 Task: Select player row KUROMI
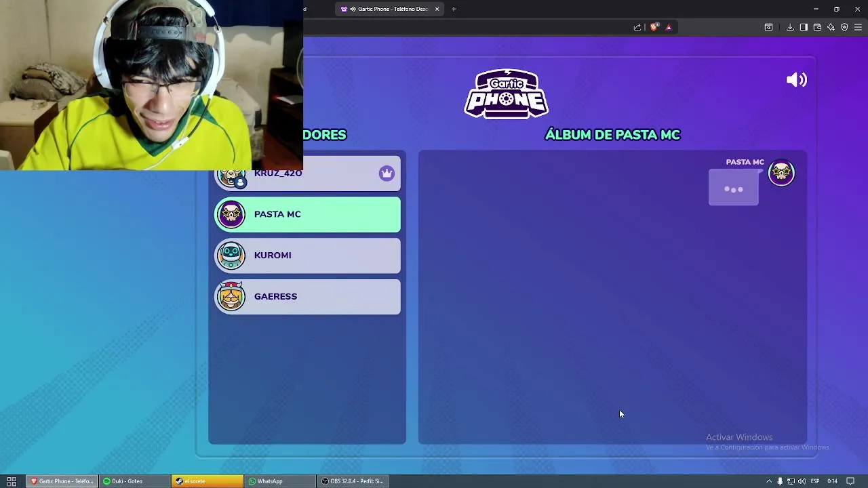click(307, 256)
